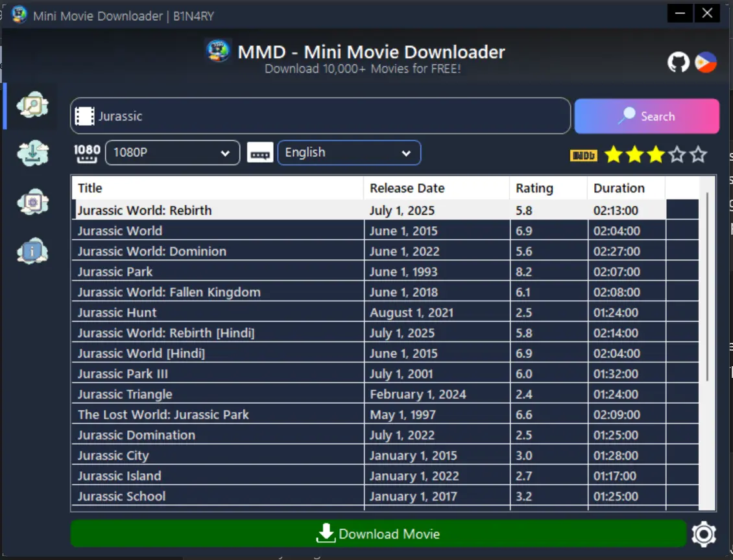Screen dimensions: 733x560
Task: Open the downloads cloud sidebar icon
Action: point(32,154)
